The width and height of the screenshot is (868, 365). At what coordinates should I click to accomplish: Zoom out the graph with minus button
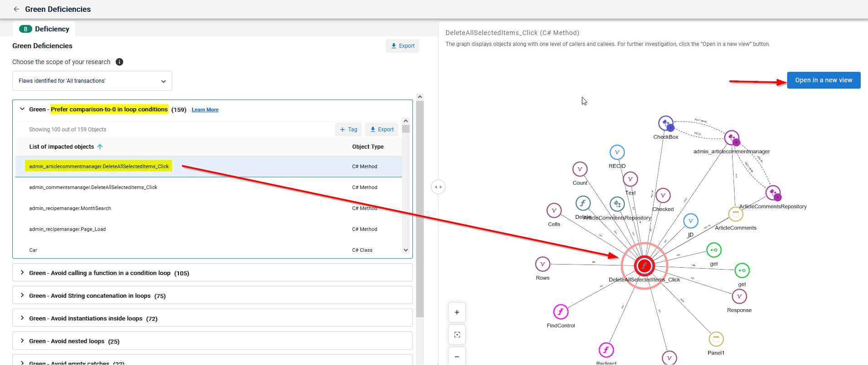coord(457,357)
